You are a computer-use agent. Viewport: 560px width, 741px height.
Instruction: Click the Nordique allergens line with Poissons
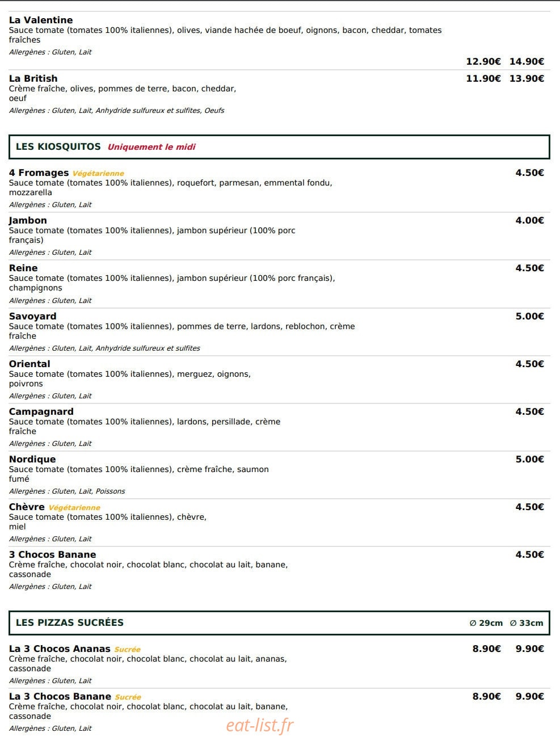(67, 491)
